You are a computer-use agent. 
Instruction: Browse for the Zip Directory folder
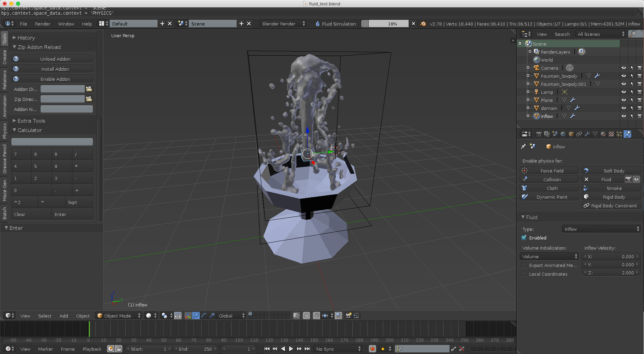[89, 99]
